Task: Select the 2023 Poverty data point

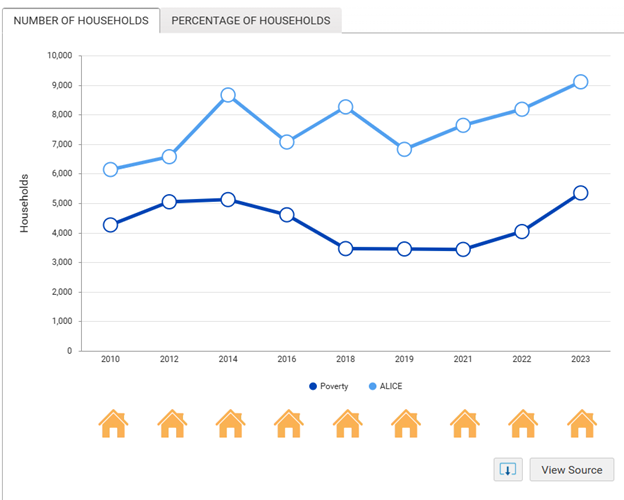Action: (580, 192)
